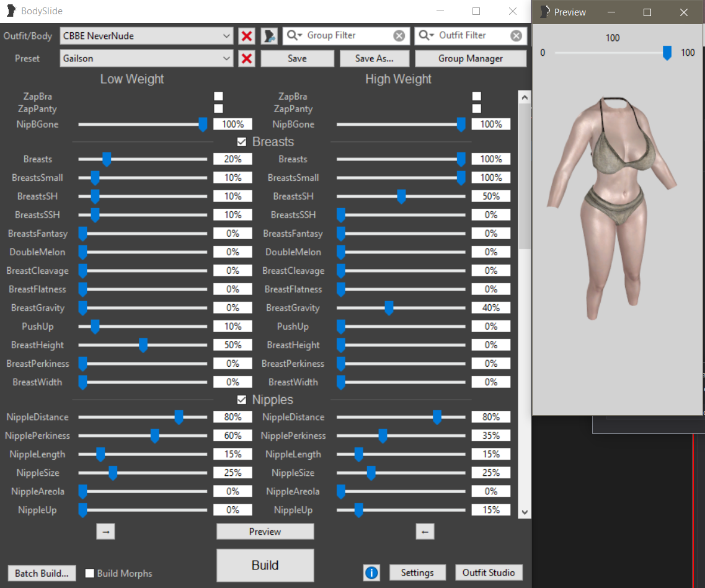Click the vertical scrollbar thumb of the slider panel
Image resolution: width=705 pixels, height=588 pixels.
[524, 176]
